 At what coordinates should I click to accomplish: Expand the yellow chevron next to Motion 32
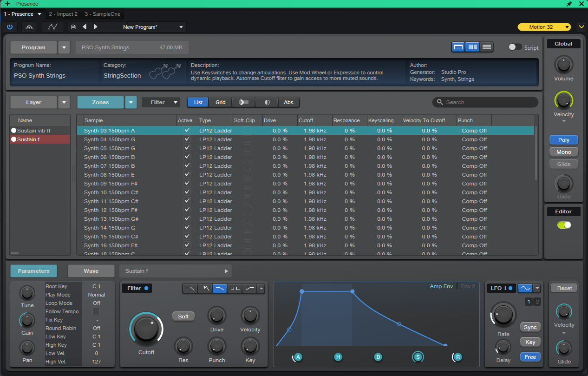click(x=581, y=27)
